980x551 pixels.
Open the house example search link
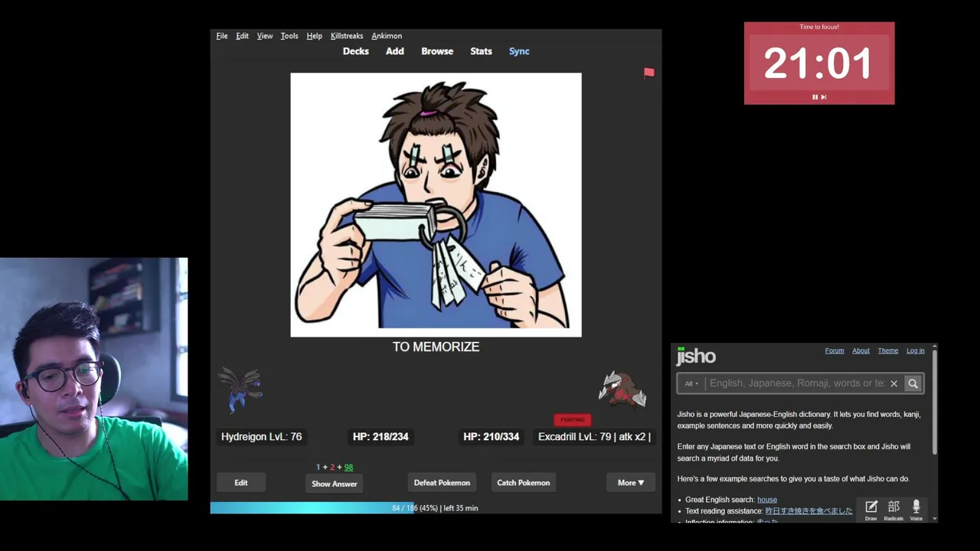click(x=767, y=500)
